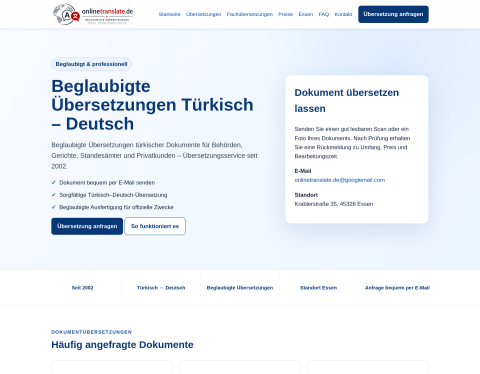Open the Übersetzungen nav link
Screen dimensions: 480x374
pos(203,14)
